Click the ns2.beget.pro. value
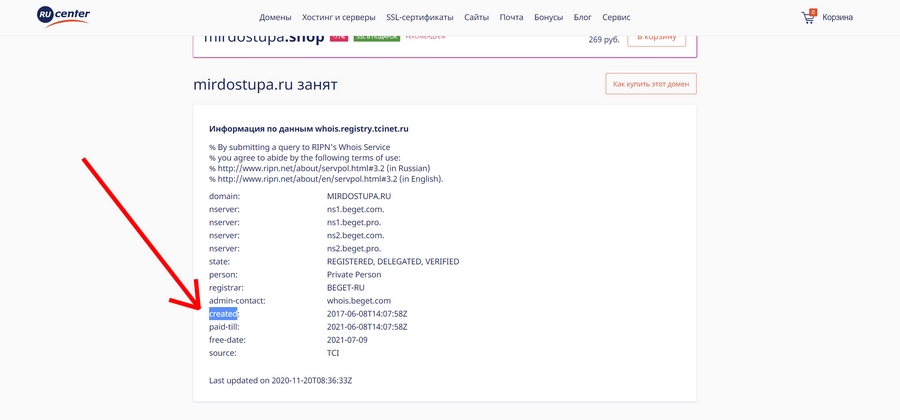Screen dimensions: 900x420 [x=354, y=248]
